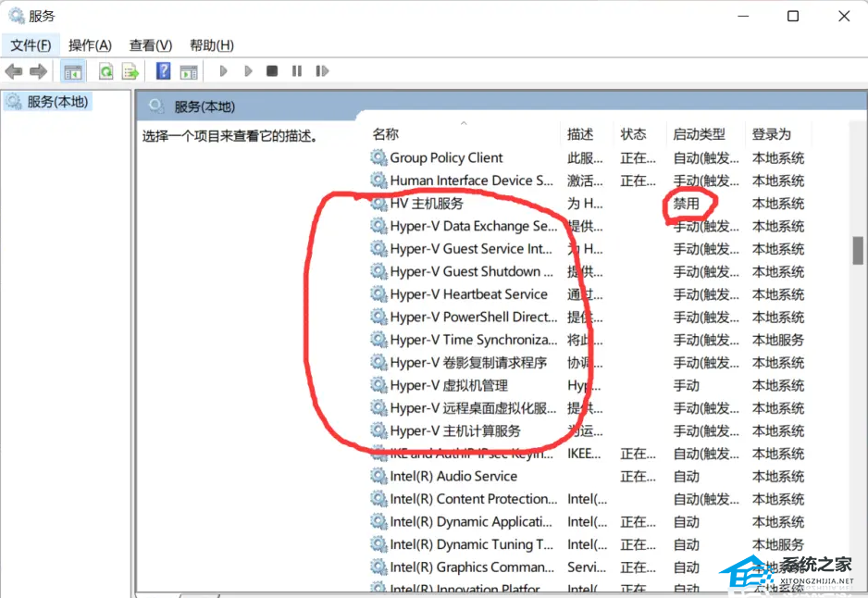Click 手动 startup type of Hyper-V 虚拟机管理
Viewport: 868px width, 598px height.
(x=687, y=385)
